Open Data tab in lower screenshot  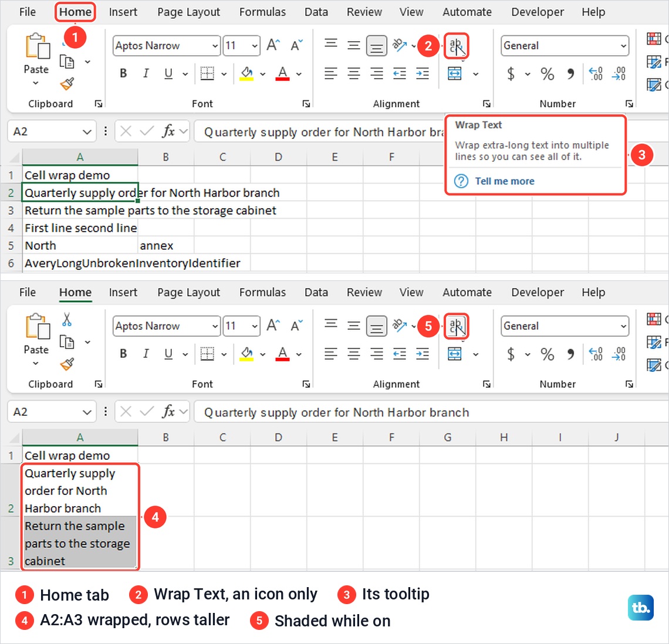click(316, 292)
